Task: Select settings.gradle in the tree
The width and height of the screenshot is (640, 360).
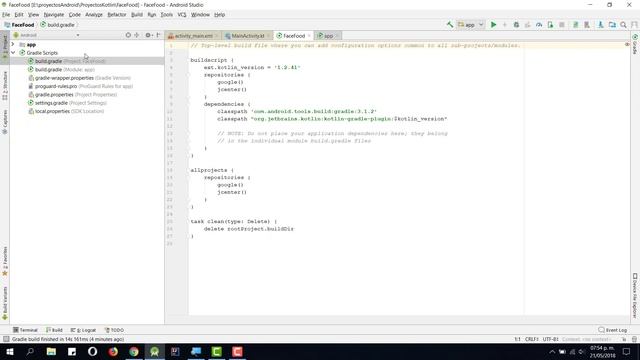Action: pos(67,103)
